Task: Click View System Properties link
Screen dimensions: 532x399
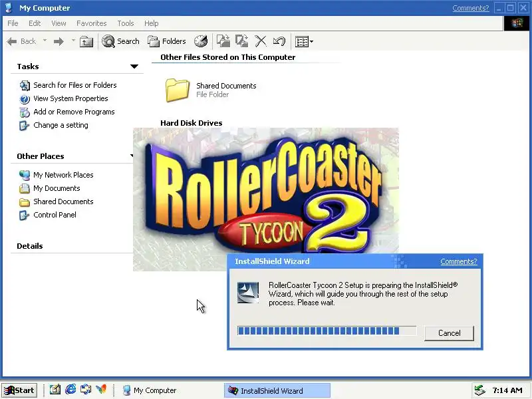Action: pyautogui.click(x=70, y=98)
